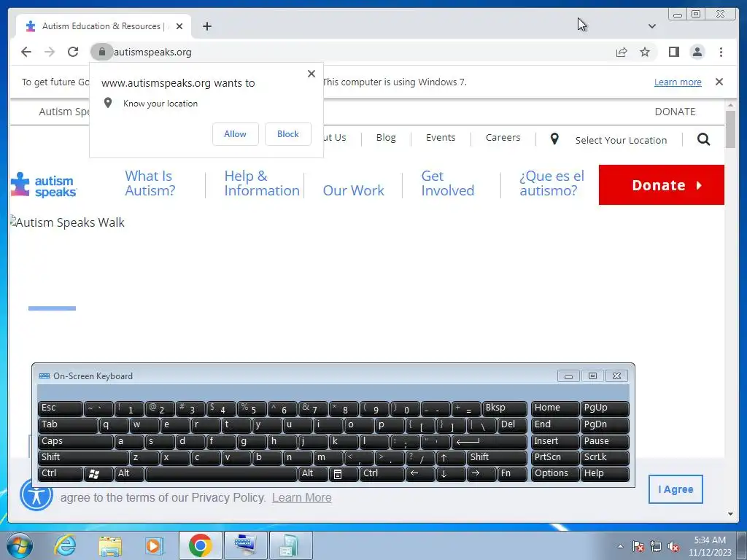Open the Careers menu item
747x560 pixels.
pos(503,138)
